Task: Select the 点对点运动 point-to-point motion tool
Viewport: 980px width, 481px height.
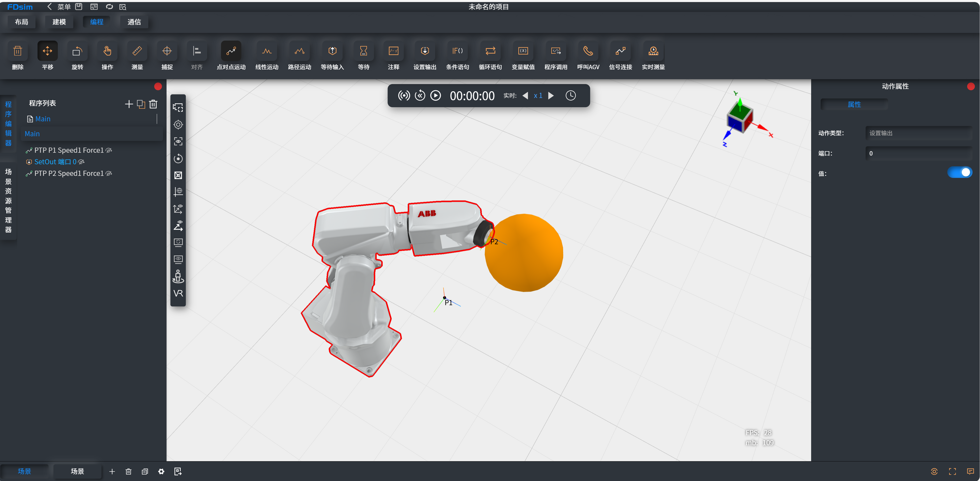Action: click(231, 51)
